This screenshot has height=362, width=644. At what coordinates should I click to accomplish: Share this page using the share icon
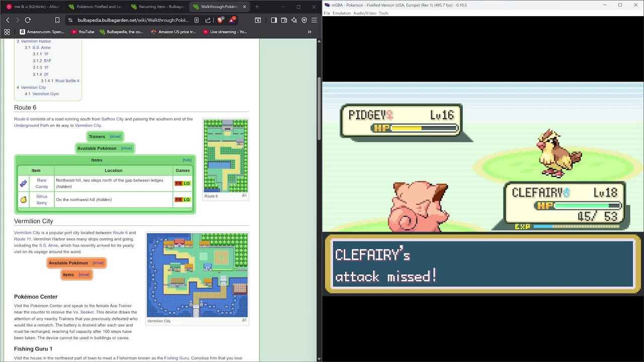point(208,20)
